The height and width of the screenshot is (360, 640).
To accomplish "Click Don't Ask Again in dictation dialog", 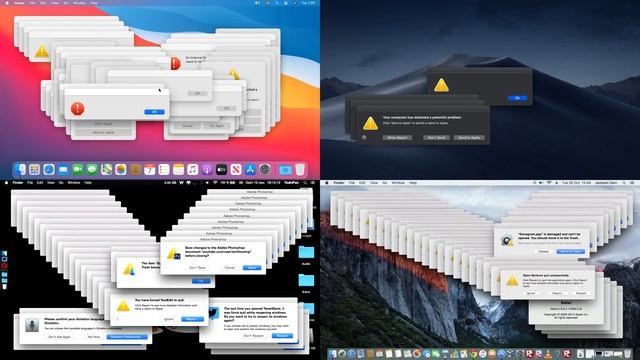I will (60, 337).
